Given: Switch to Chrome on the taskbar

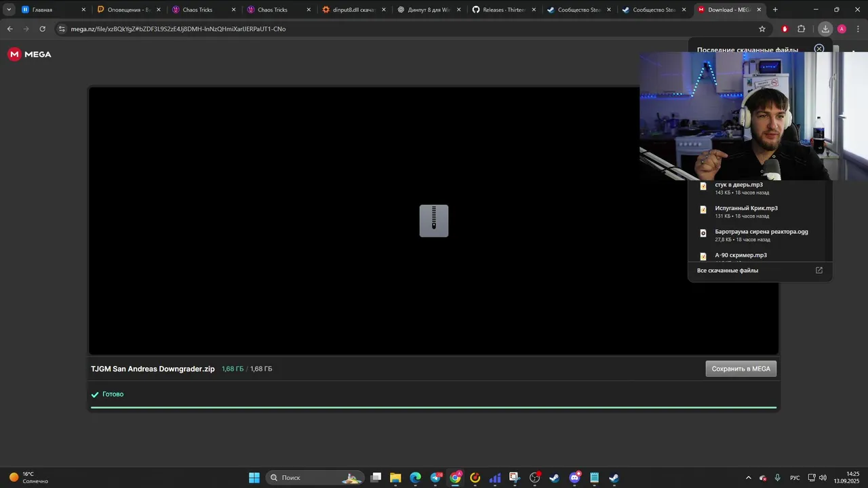Looking at the screenshot, I should 455,478.
